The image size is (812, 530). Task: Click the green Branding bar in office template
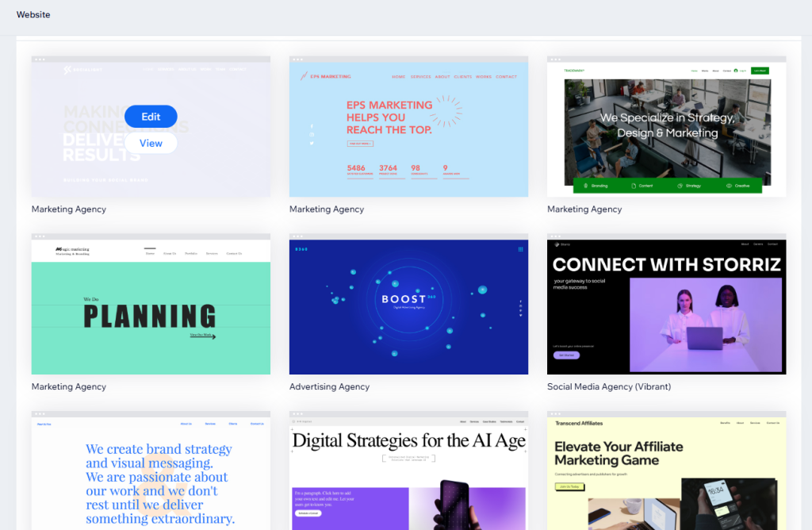pyautogui.click(x=596, y=186)
